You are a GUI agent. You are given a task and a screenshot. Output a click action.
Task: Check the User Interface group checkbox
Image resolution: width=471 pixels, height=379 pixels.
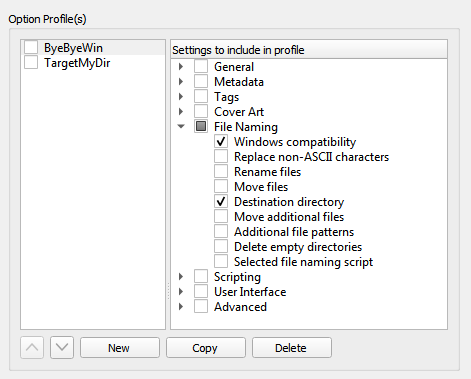point(201,291)
